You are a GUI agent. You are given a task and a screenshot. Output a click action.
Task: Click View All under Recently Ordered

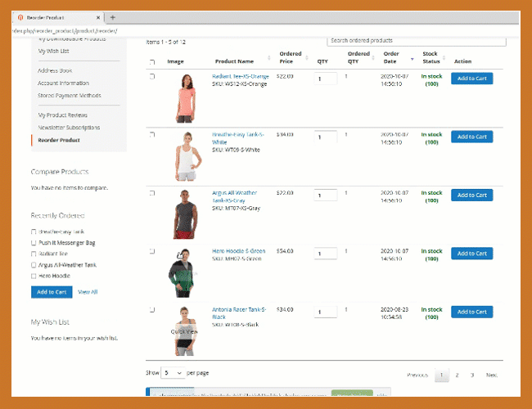[x=88, y=291]
